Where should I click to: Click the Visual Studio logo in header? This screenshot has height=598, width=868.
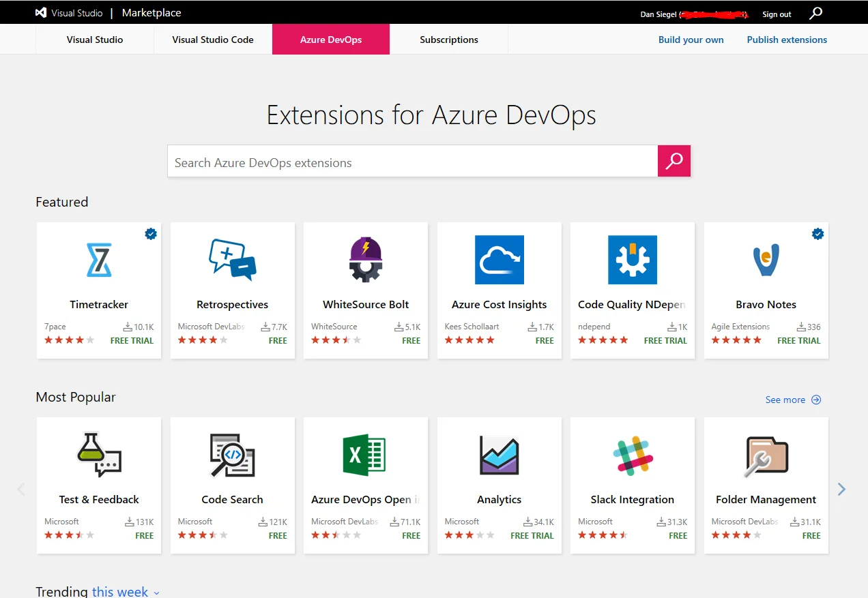coord(41,13)
